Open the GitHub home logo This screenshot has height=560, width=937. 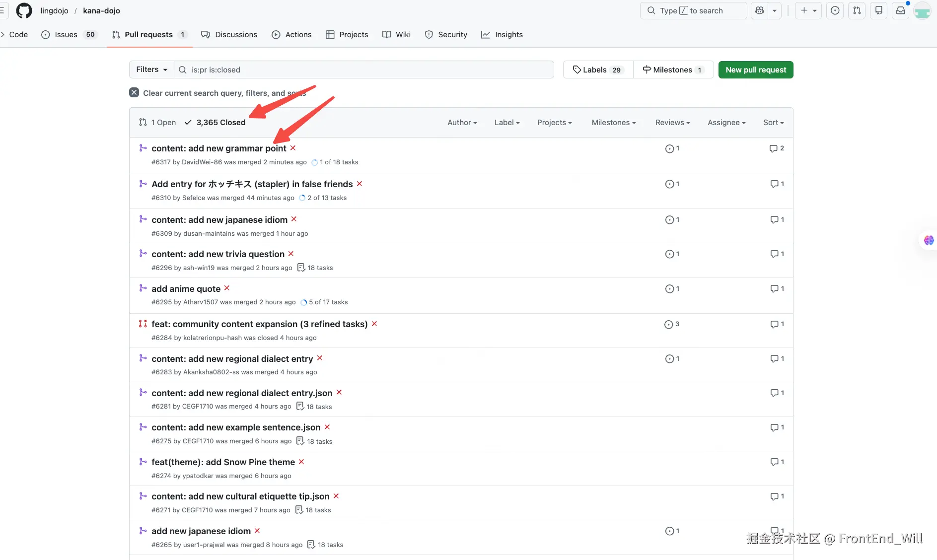(24, 10)
